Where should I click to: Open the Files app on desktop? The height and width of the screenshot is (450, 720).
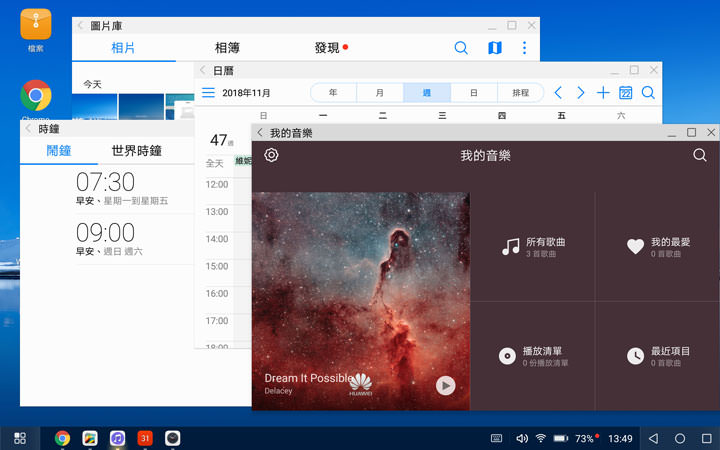coord(36,24)
